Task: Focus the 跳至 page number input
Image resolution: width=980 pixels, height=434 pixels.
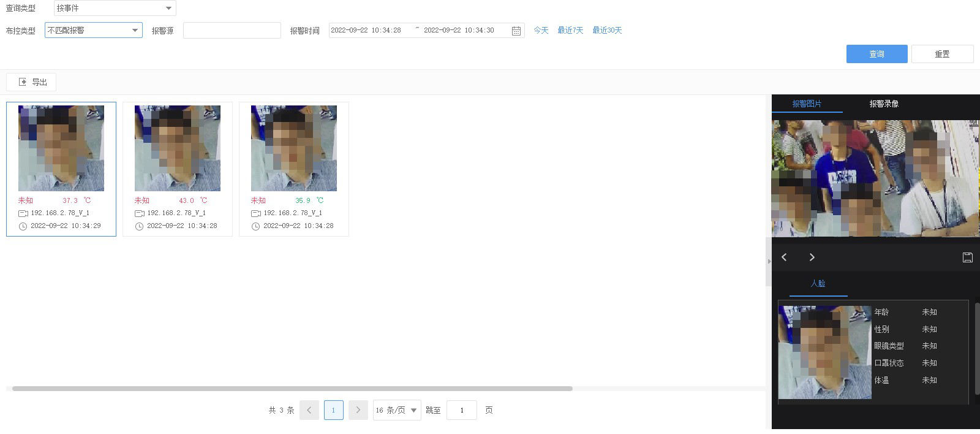Action: click(x=462, y=410)
